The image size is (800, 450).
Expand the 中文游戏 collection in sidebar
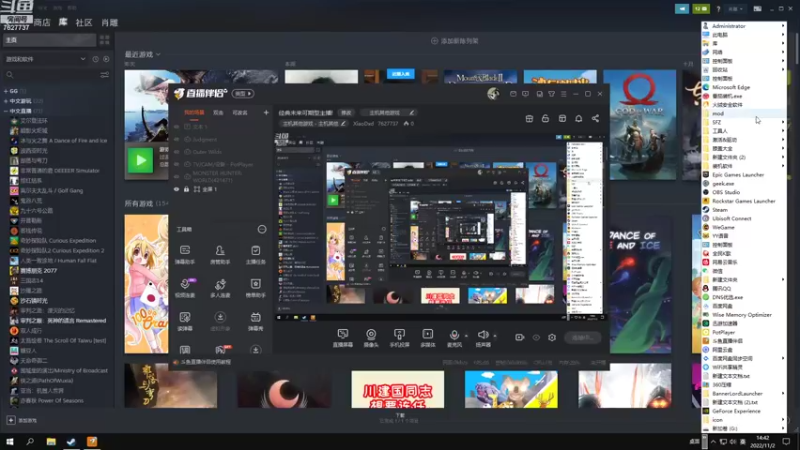[x=6, y=101]
